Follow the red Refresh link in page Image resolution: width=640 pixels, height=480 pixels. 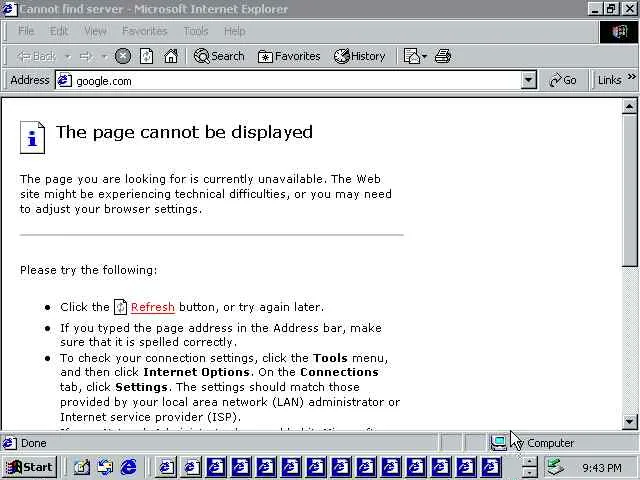(153, 307)
